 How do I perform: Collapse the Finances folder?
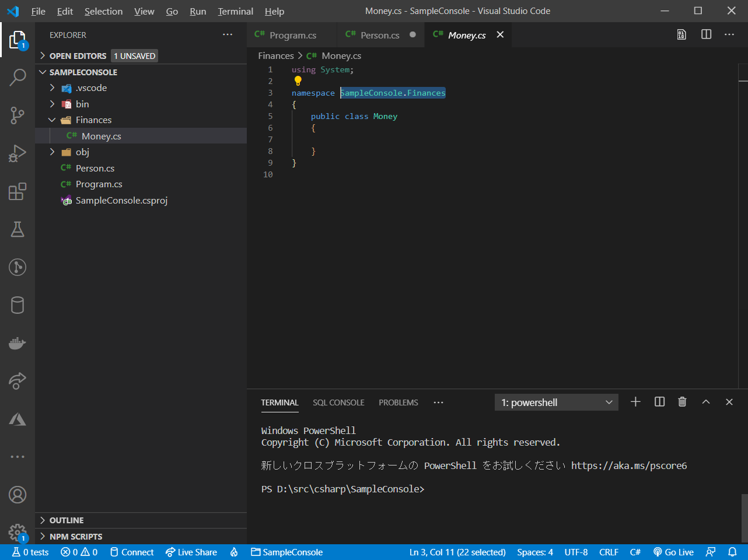141,120
